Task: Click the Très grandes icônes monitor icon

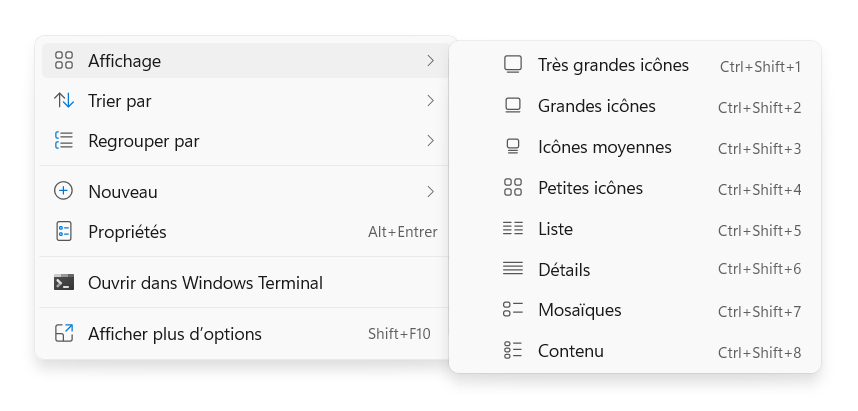Action: click(513, 65)
